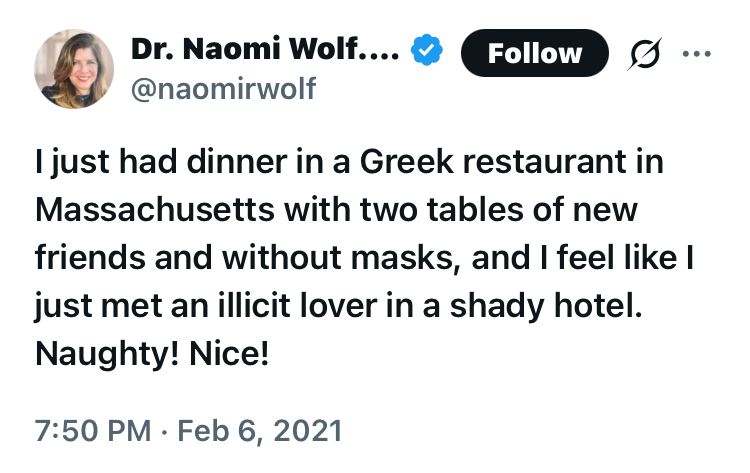This screenshot has height=473, width=750.
Task: Click the 7:50 PM timestamp
Action: click(x=93, y=430)
